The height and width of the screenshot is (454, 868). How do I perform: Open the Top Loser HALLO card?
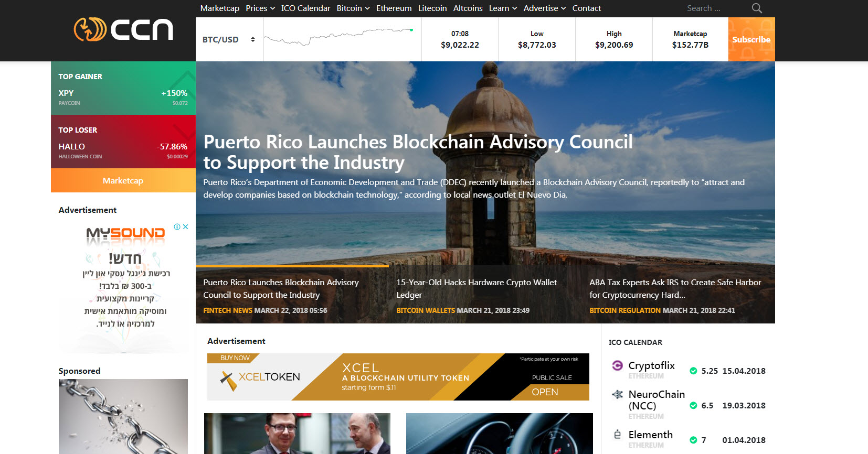(x=123, y=142)
